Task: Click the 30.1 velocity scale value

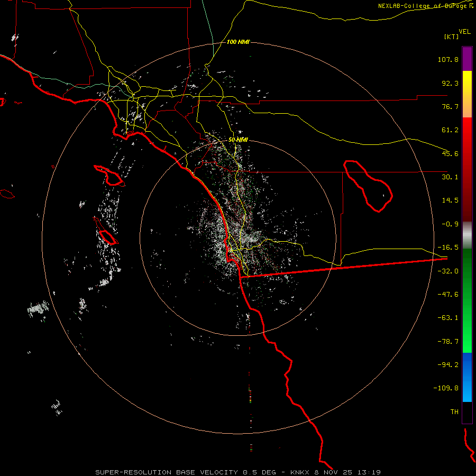Action: 450,177
